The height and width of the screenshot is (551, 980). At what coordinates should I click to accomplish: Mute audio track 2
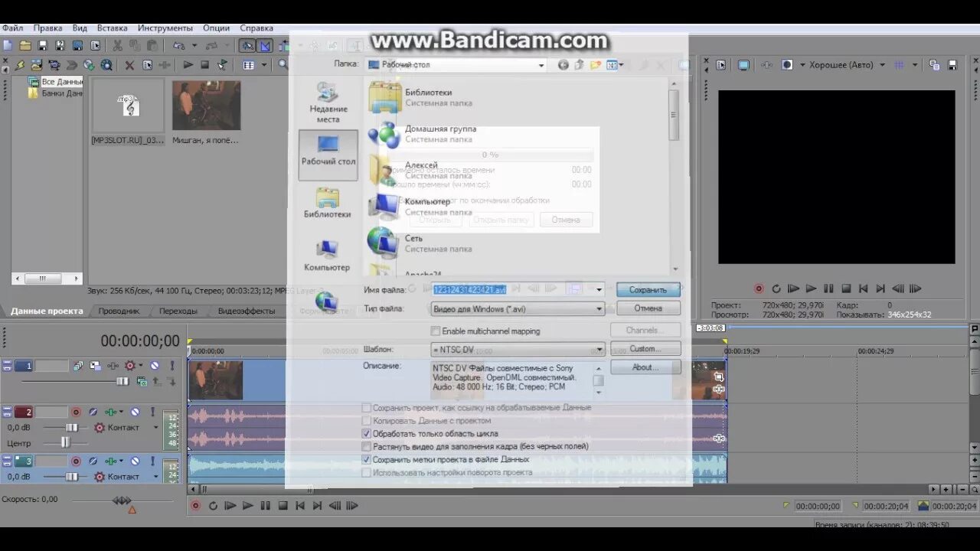[x=135, y=412]
